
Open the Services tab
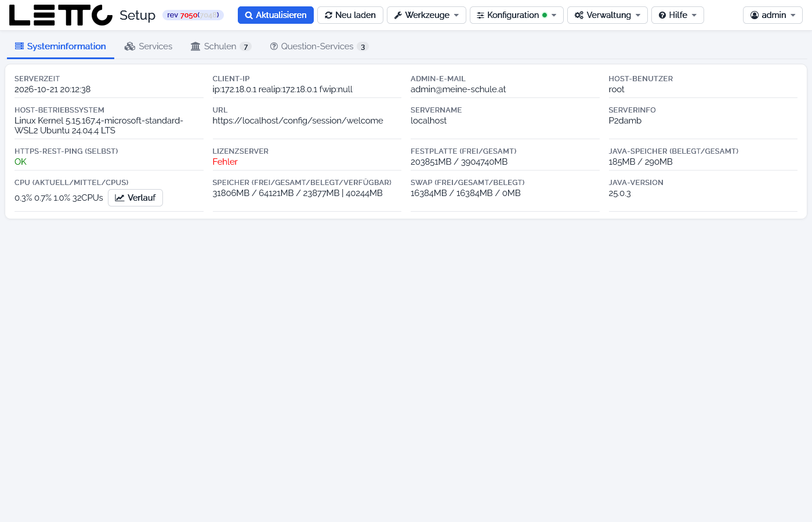pos(148,46)
